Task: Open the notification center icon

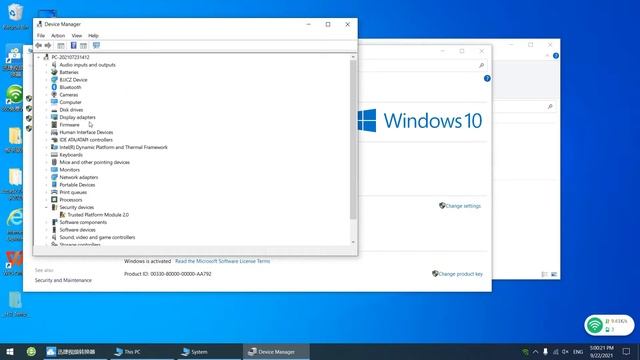Action: [x=627, y=352]
